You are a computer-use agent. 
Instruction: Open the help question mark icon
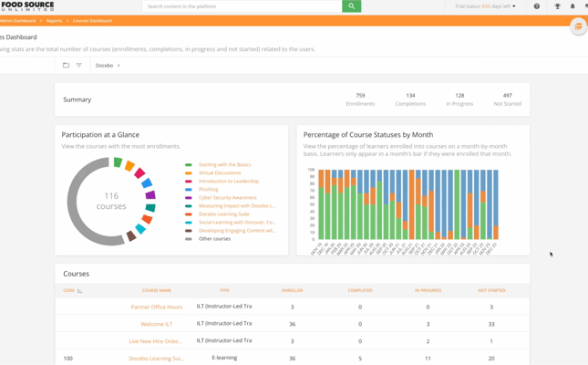(x=537, y=6)
